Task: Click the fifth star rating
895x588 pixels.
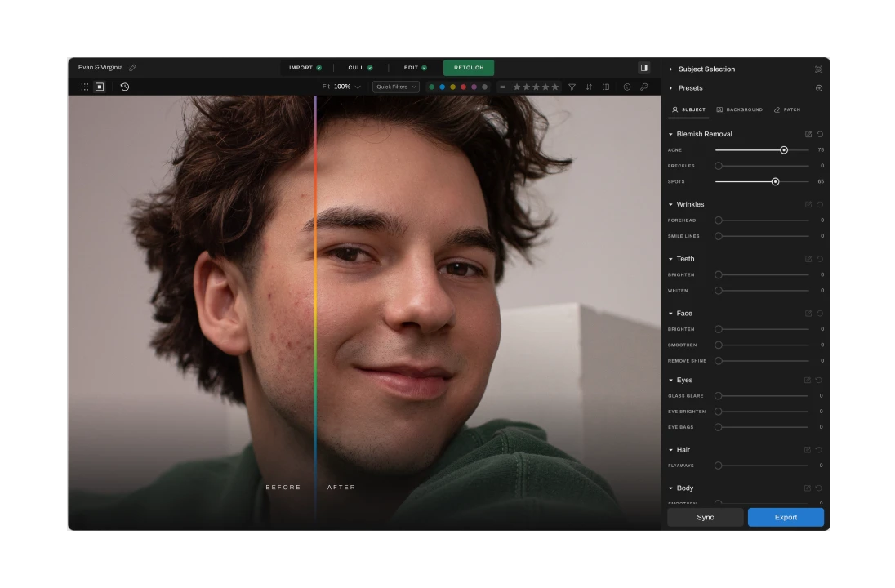Action: point(555,87)
